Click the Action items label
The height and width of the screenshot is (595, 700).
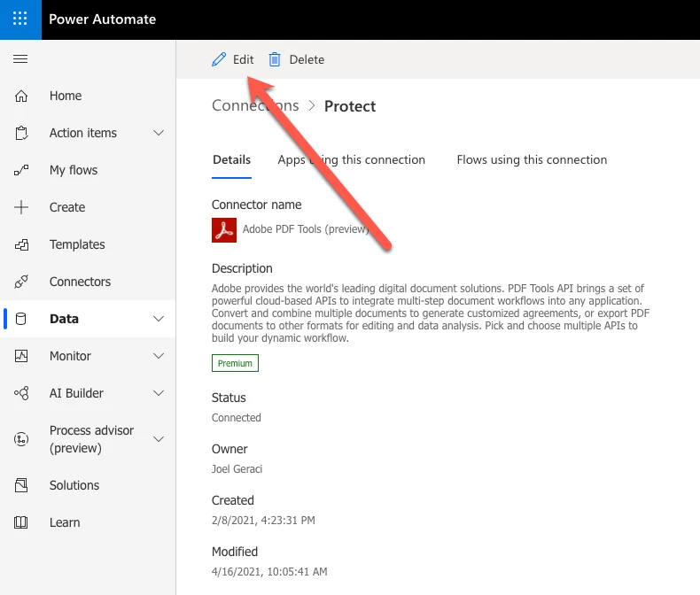83,133
